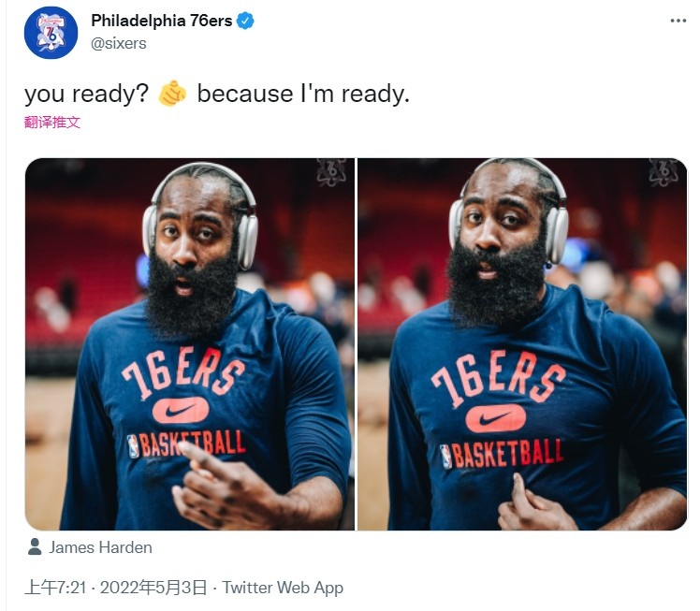Open the Philadelphia 76ers display name
The width and height of the screenshot is (700, 611).
tap(162, 21)
